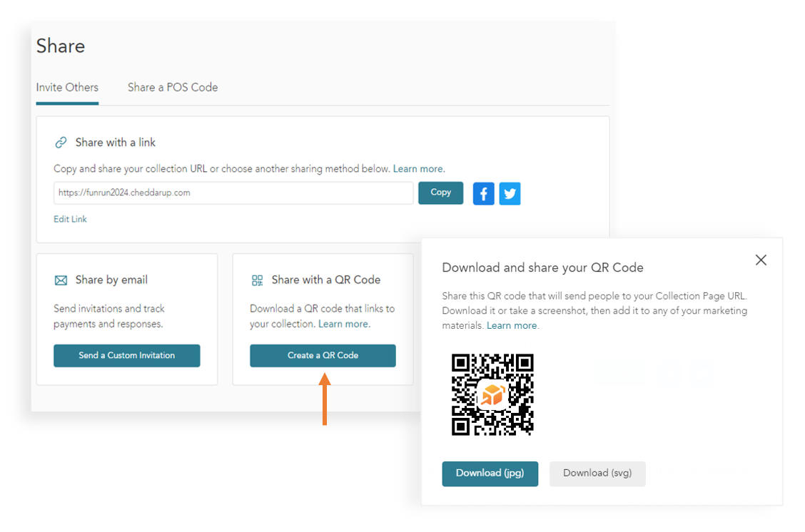
Task: Click the QR code image in dialog
Action: [492, 394]
